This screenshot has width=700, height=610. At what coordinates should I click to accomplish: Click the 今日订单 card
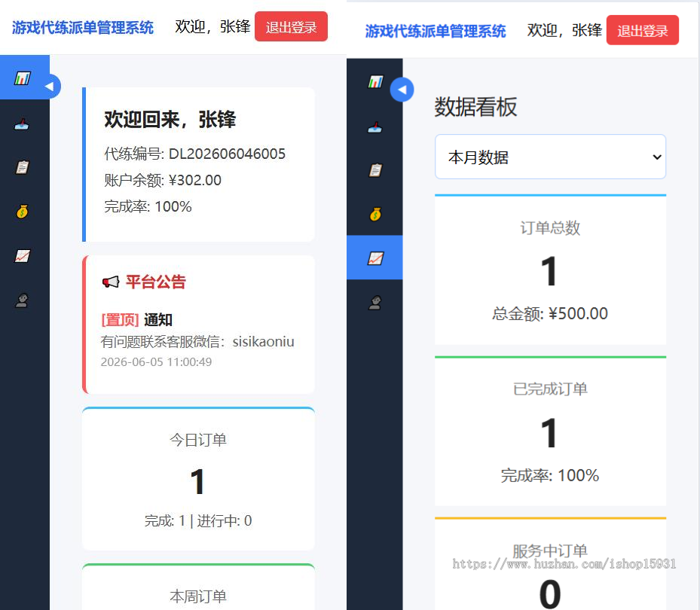point(199,479)
